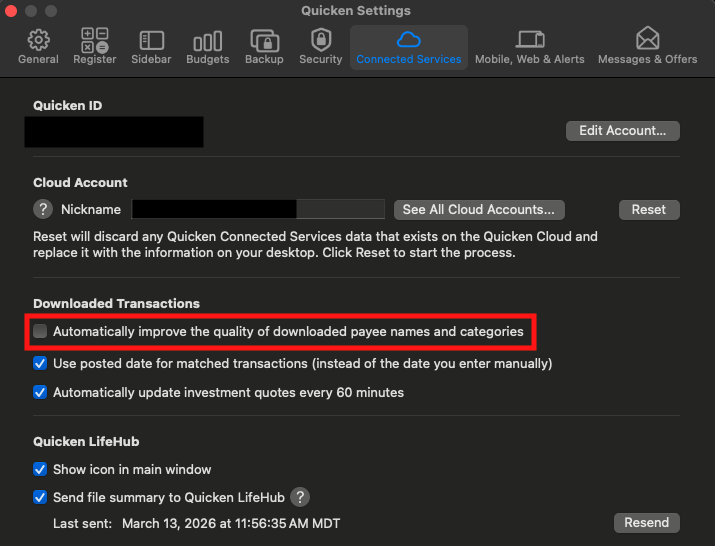Disable automatic investment quote updates

coord(40,392)
